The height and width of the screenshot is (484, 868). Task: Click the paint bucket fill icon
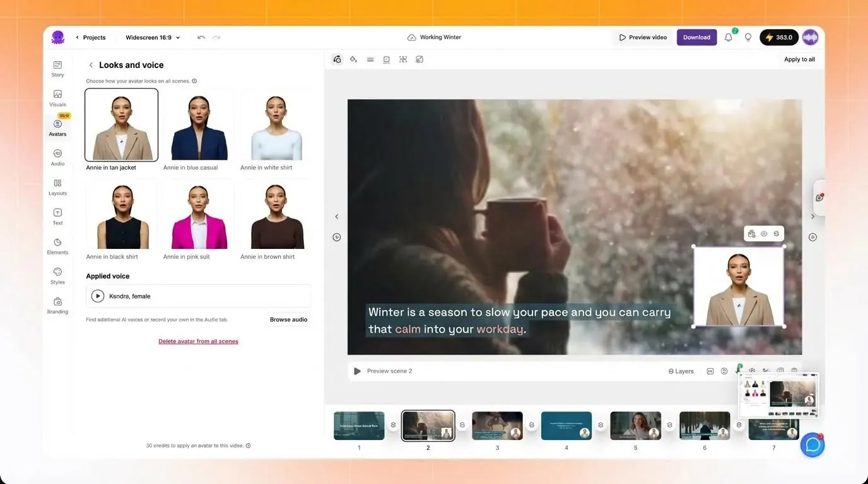pos(353,59)
